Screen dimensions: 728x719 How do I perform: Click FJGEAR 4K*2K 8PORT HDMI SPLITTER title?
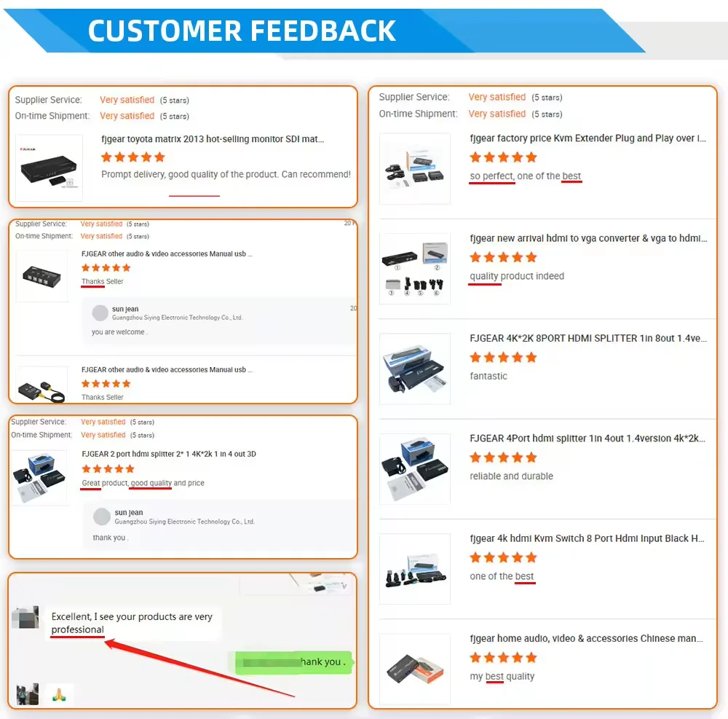coord(588,338)
